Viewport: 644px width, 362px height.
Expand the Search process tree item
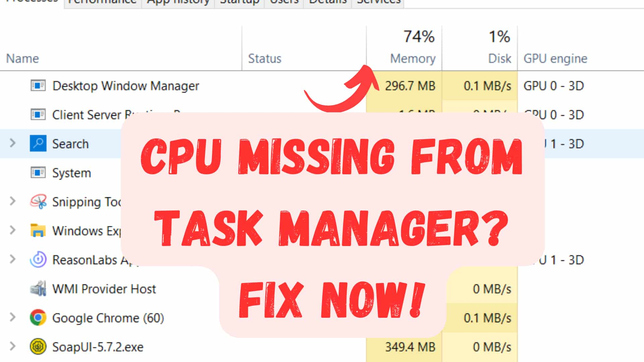click(12, 143)
